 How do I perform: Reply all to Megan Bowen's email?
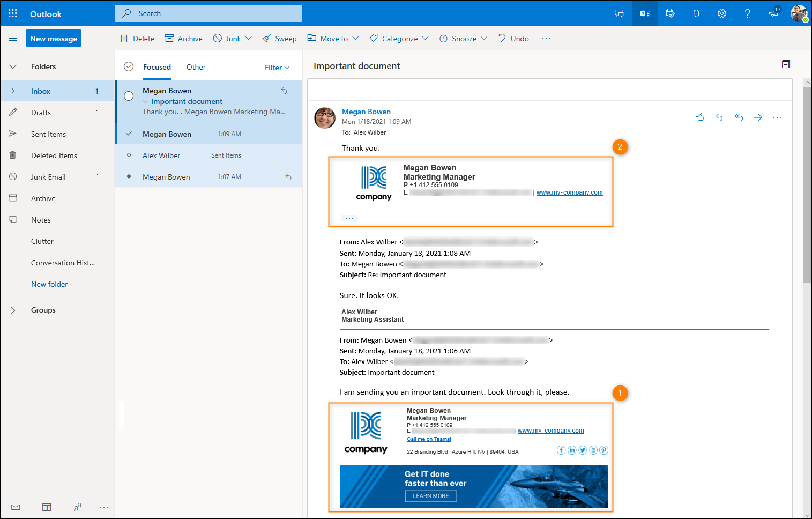click(739, 117)
